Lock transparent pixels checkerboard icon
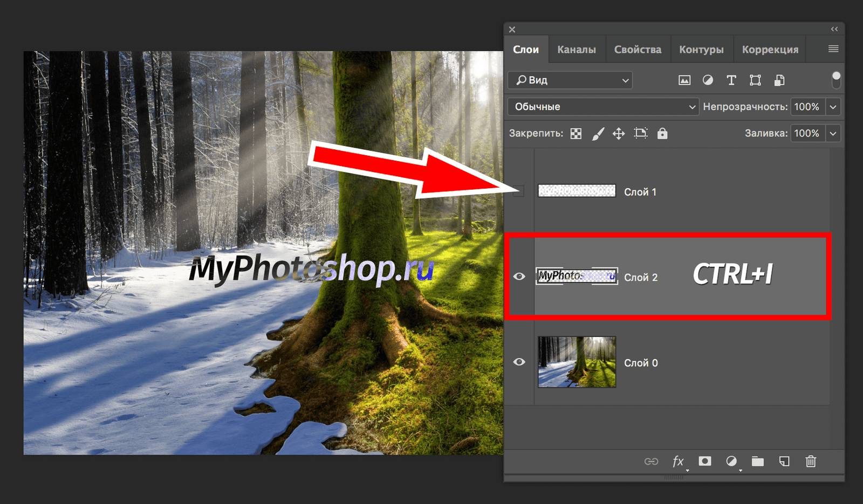 tap(576, 134)
